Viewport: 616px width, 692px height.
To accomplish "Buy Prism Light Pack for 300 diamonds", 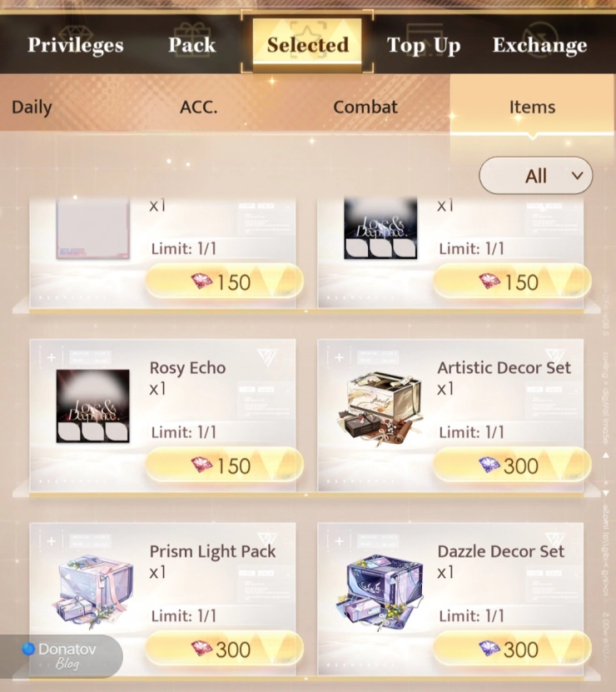I will point(224,650).
